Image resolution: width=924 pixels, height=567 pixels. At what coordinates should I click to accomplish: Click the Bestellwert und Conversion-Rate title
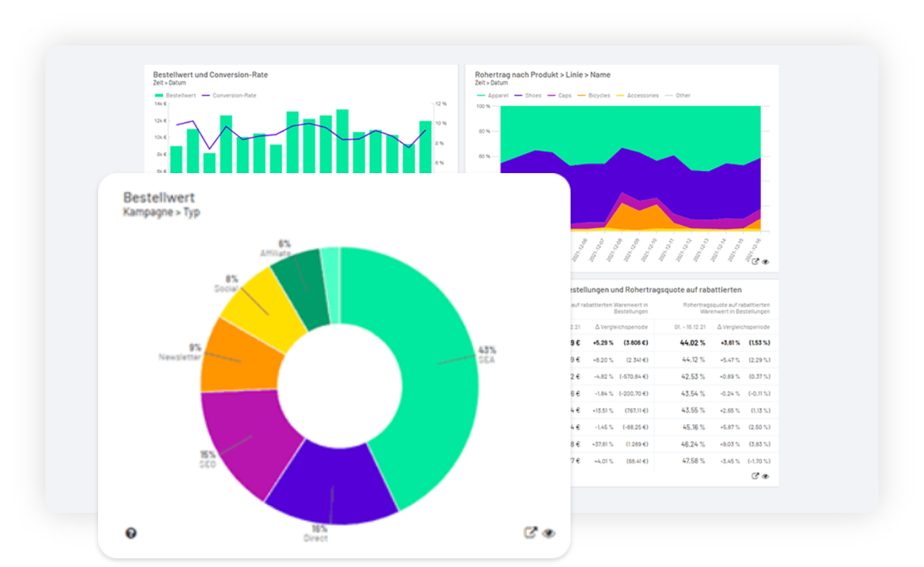(211, 74)
